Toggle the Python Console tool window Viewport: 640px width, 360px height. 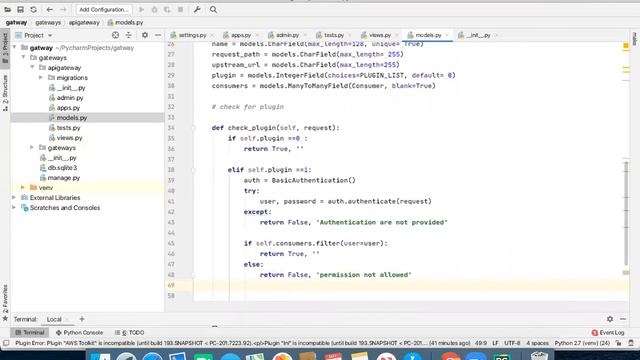(x=79, y=333)
